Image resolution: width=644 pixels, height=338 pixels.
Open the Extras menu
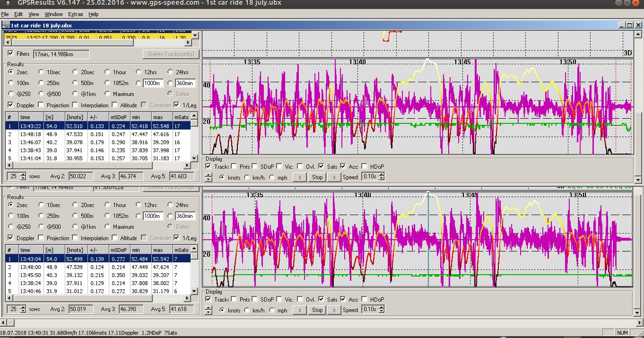coord(75,14)
